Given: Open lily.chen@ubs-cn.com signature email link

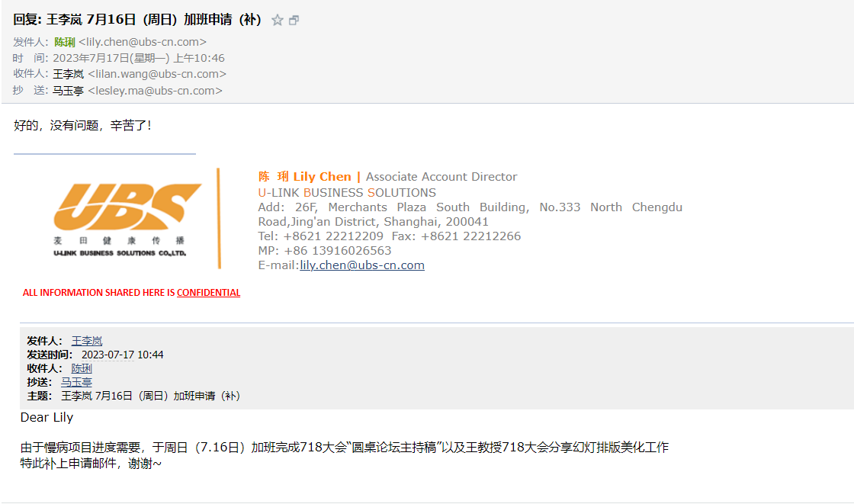Looking at the screenshot, I should [362, 265].
